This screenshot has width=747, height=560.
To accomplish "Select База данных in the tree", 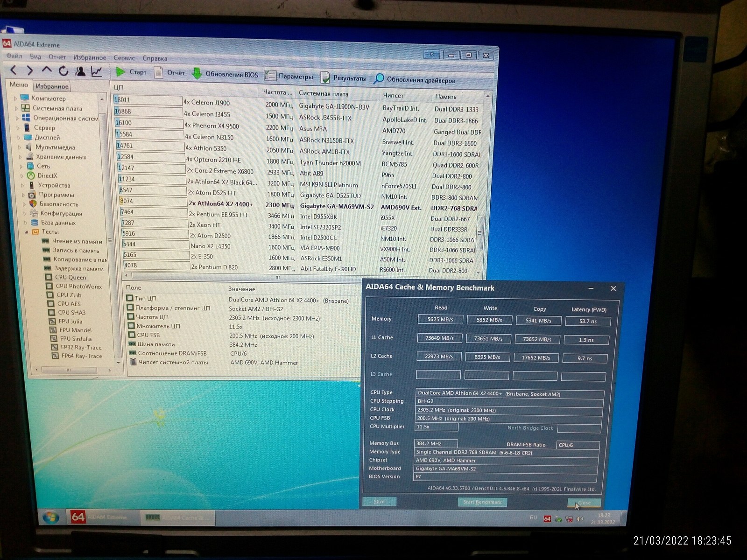I will [x=58, y=223].
